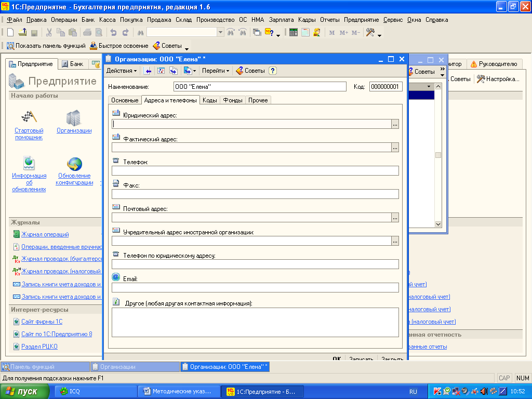
Task: Open the Раздел РЦКО link
Action: pyautogui.click(x=39, y=347)
